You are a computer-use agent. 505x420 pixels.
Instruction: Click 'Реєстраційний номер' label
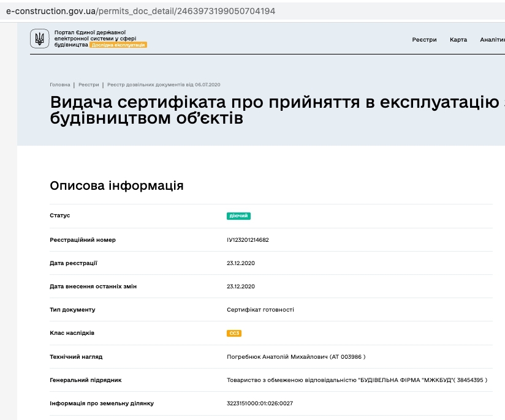(x=83, y=240)
